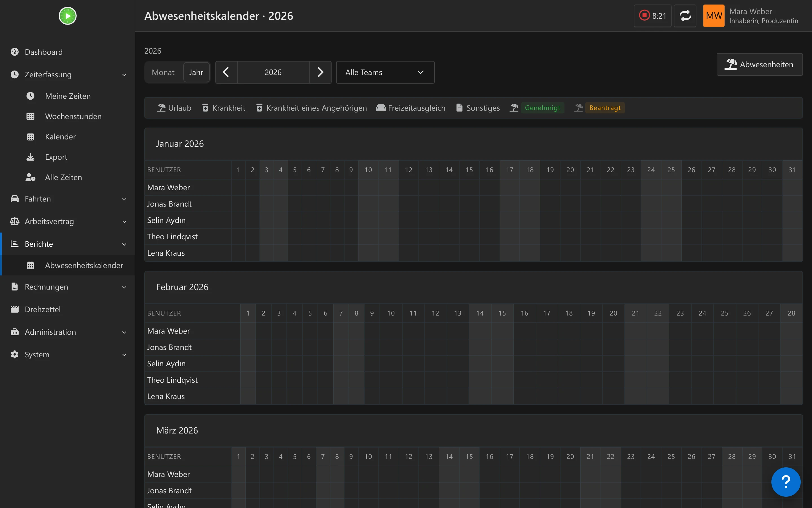Screen dimensions: 812x508
Task: Click the Alle Zeiten user-clock icon
Action: click(30, 177)
